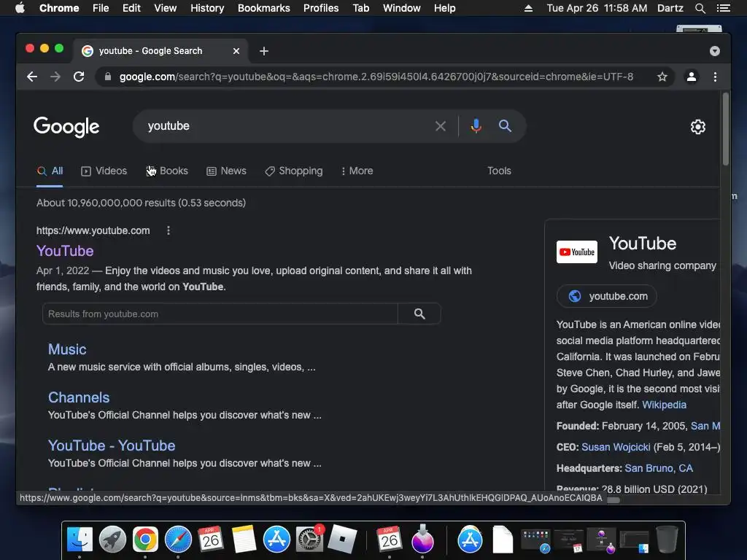This screenshot has height=560, width=747.
Task: Open the blank document icon in Dock
Action: click(x=503, y=539)
